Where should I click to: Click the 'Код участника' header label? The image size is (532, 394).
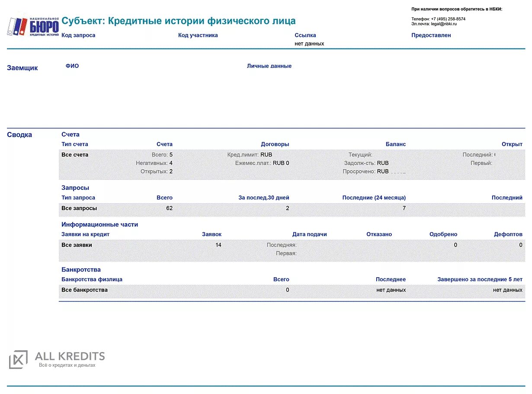coord(198,35)
